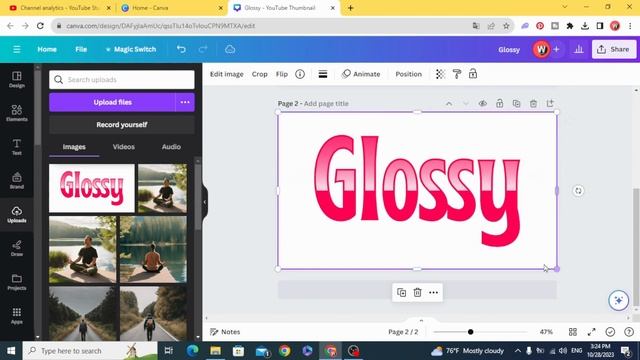Open more options in floating toolbar
640x360 pixels.
[x=433, y=292]
